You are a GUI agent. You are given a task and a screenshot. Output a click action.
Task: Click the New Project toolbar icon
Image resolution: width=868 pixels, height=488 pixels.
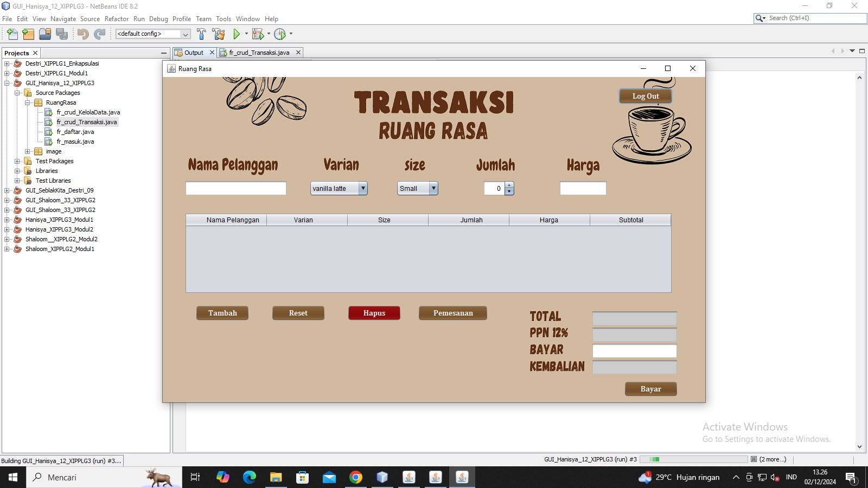28,34
